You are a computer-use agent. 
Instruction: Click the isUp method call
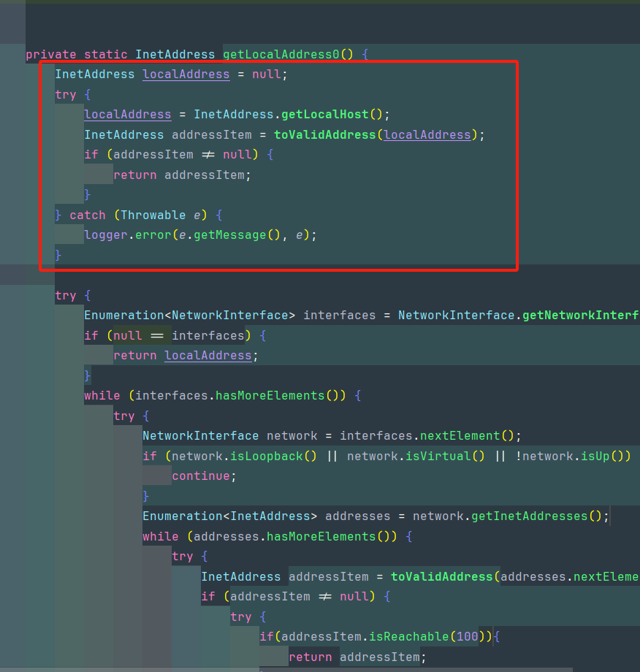click(595, 456)
